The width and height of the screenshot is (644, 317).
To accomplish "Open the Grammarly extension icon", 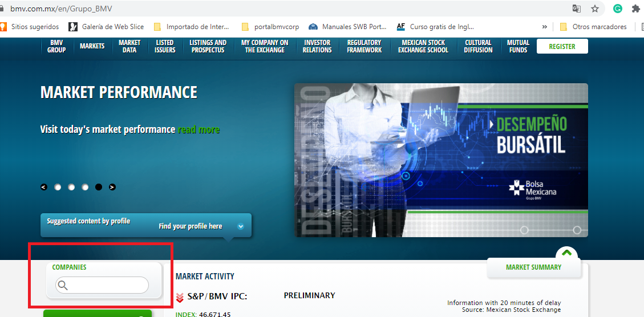I will pyautogui.click(x=618, y=9).
